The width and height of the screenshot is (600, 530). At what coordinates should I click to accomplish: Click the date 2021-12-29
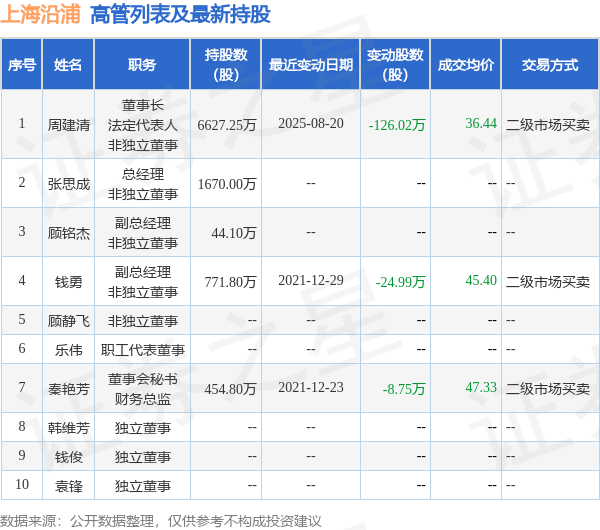pos(311,280)
